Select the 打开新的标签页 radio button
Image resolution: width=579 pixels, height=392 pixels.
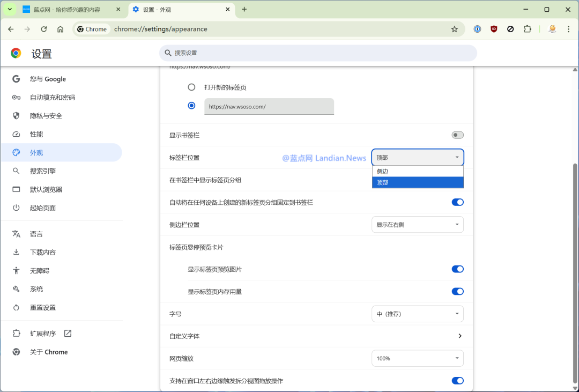point(191,87)
